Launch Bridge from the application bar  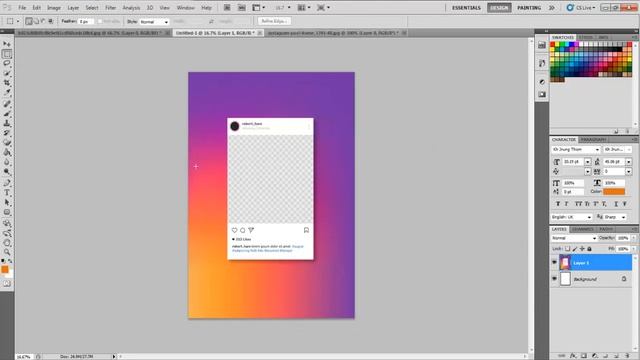227,8
